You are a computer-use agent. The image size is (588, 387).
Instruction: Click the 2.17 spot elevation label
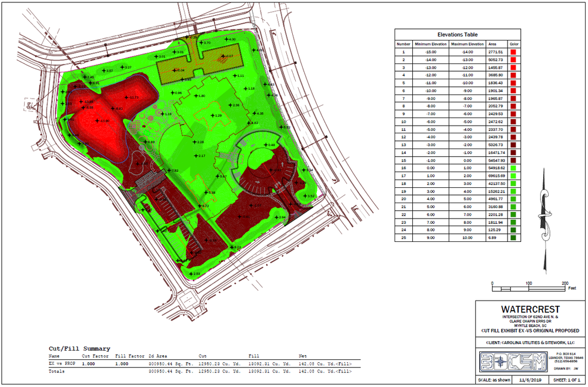201,156
